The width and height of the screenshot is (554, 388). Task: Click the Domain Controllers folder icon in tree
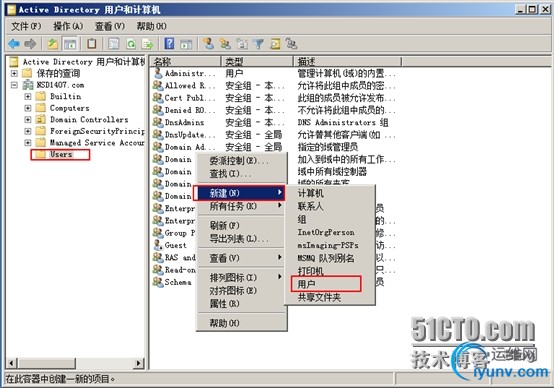[41, 119]
